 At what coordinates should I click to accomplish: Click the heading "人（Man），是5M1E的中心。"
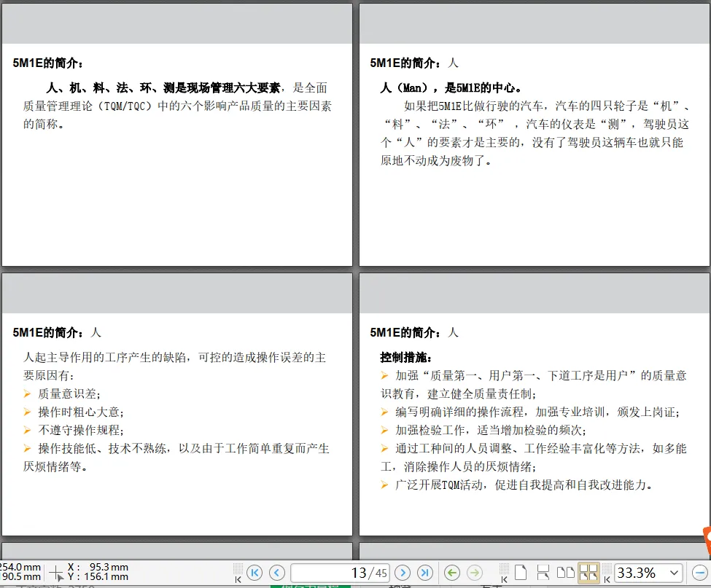(x=451, y=87)
